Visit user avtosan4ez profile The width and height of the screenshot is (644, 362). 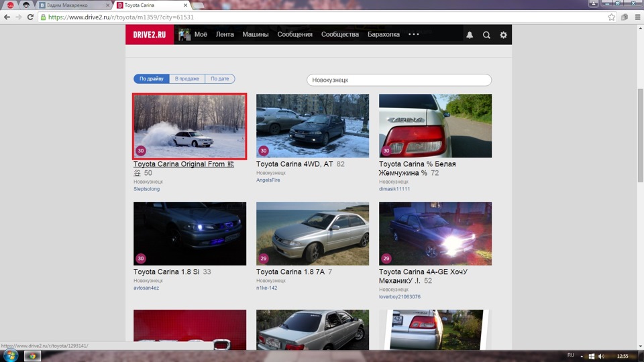pyautogui.click(x=146, y=288)
